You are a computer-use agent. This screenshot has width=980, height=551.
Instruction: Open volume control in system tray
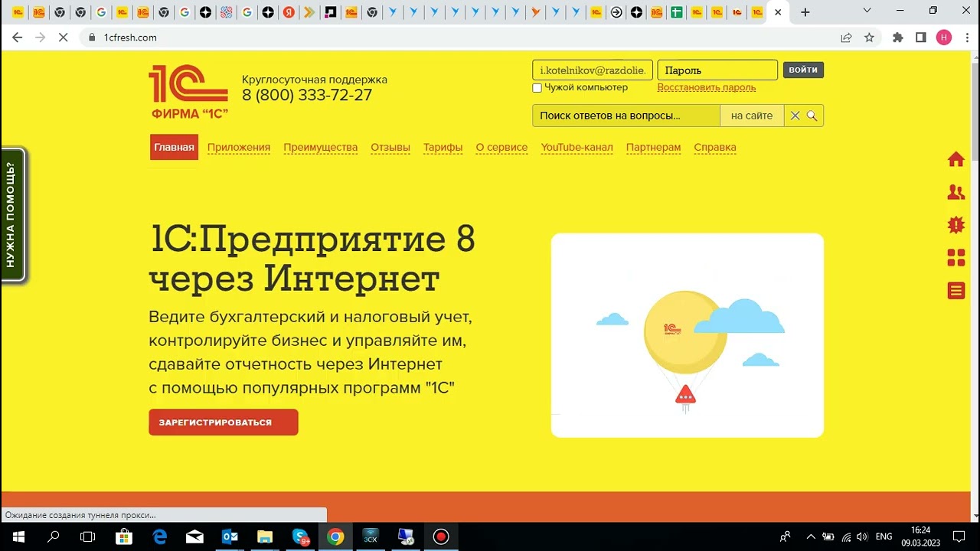pyautogui.click(x=862, y=536)
